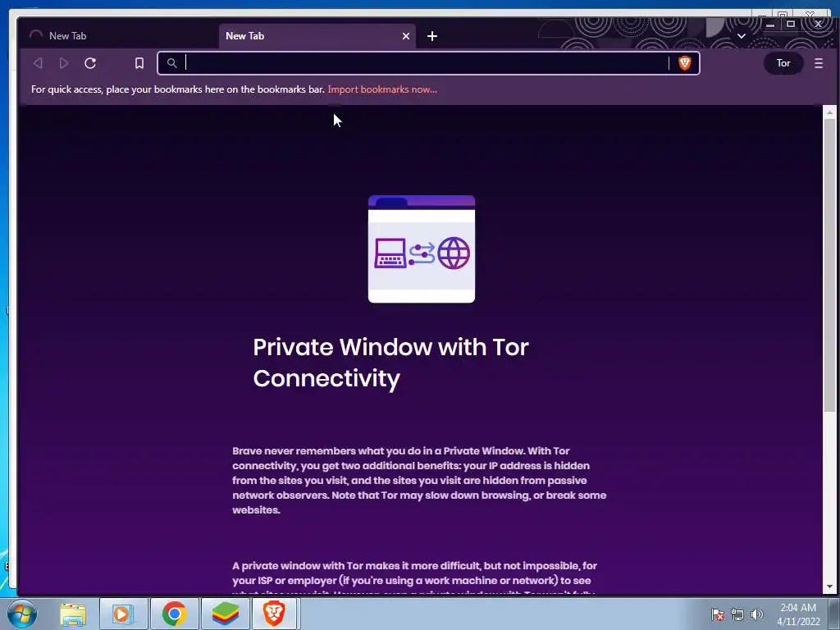The image size is (840, 630).
Task: Open network status tray icon
Action: 737,614
